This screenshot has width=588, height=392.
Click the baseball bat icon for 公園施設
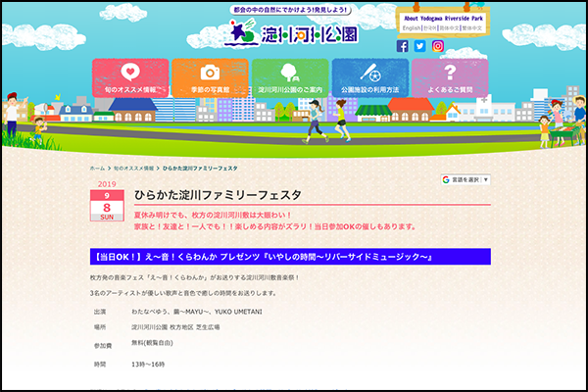(x=369, y=73)
